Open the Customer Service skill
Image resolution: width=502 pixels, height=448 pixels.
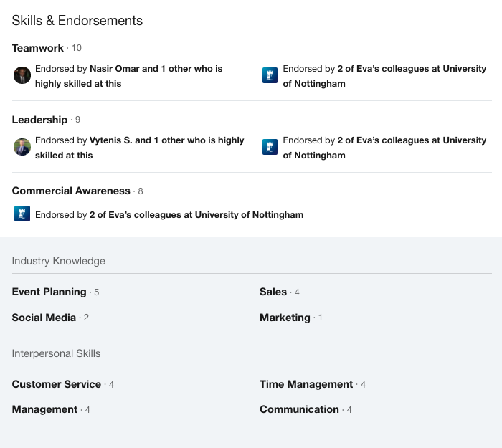click(57, 384)
